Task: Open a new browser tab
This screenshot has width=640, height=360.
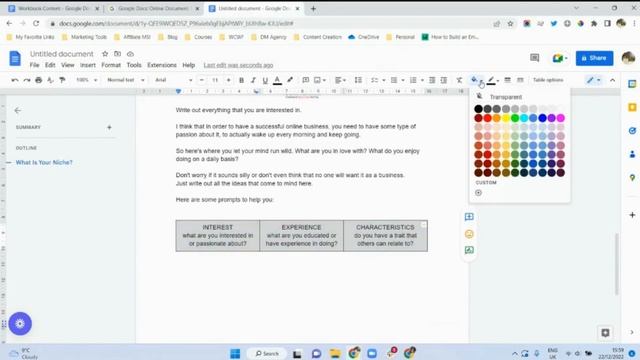Action: pyautogui.click(x=313, y=9)
